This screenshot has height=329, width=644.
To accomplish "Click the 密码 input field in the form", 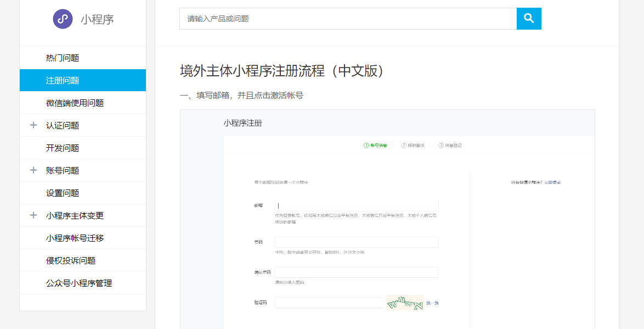I will click(x=357, y=242).
